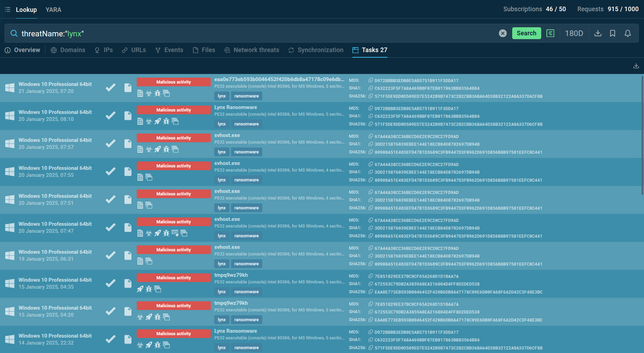Image resolution: width=644 pixels, height=353 pixels.
Task: Open the 180D time range selector
Action: coord(574,33)
